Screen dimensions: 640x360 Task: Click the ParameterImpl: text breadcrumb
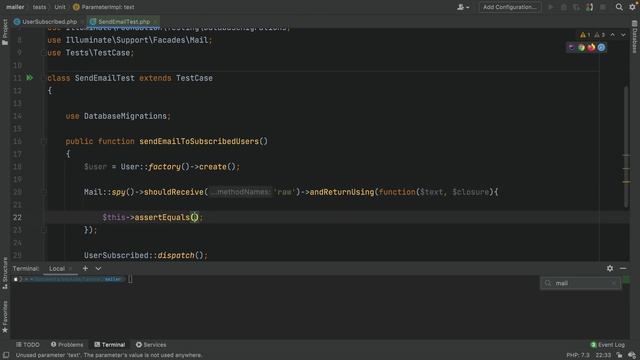pos(103,7)
